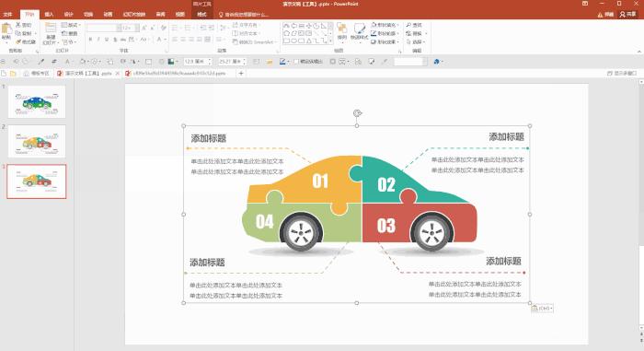Click the New Slide icon
The height and width of the screenshot is (351, 644).
[x=51, y=29]
